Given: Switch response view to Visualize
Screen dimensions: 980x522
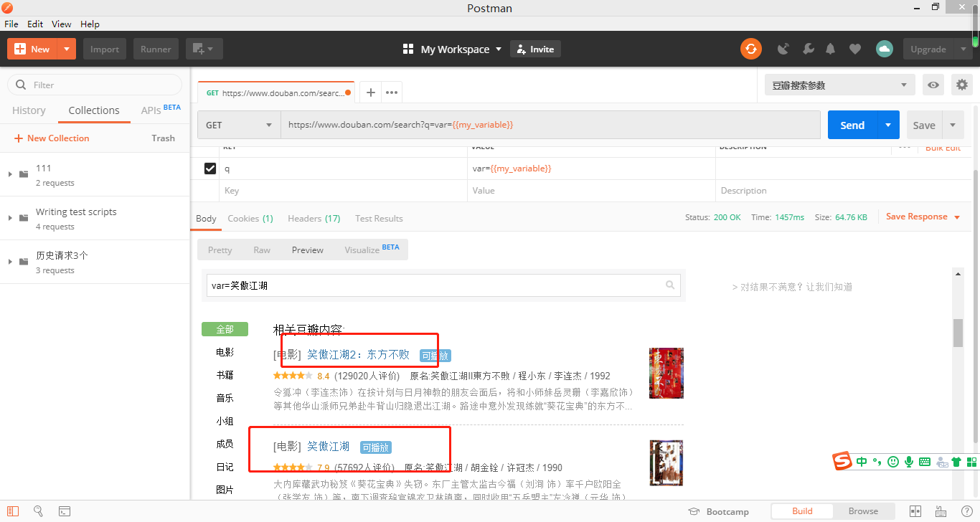Looking at the screenshot, I should 372,250.
